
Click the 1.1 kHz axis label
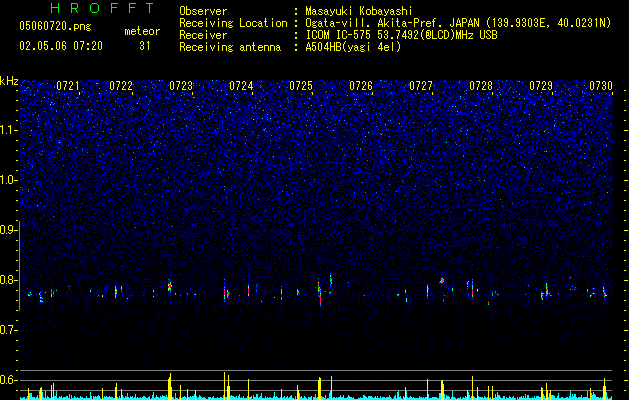[x=8, y=130]
